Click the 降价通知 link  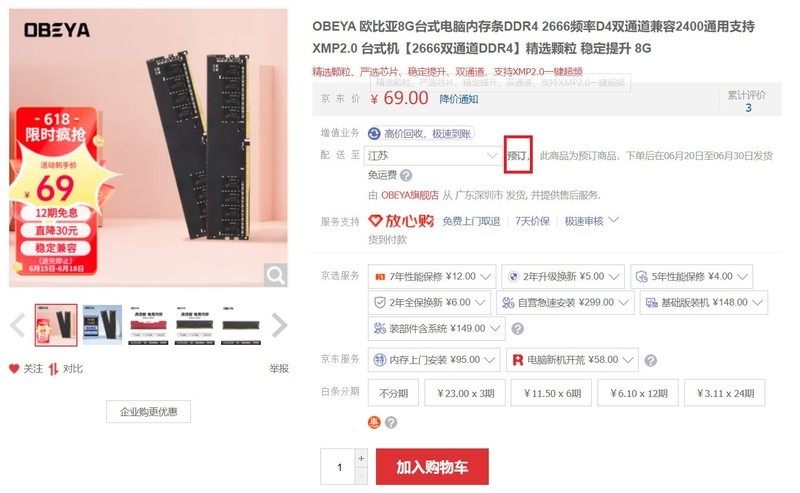459,99
